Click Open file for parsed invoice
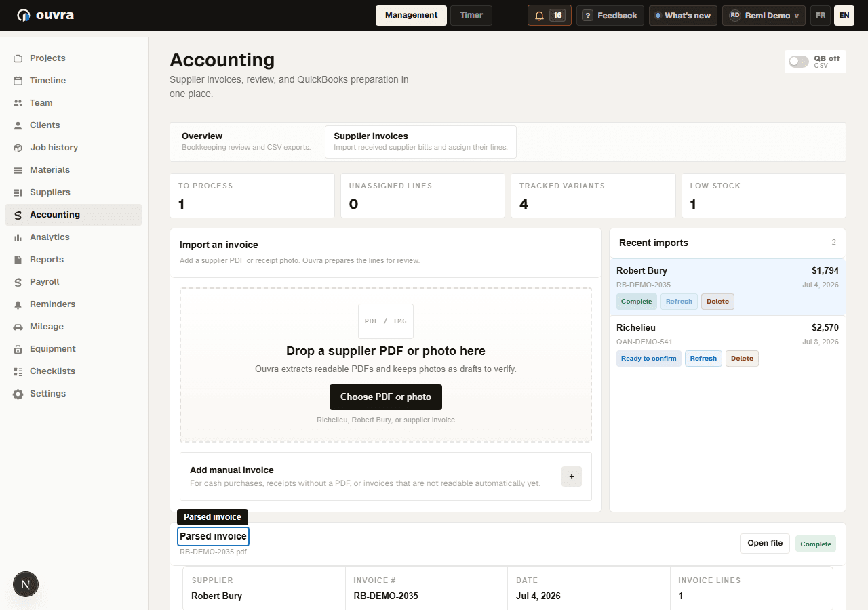 (x=765, y=543)
